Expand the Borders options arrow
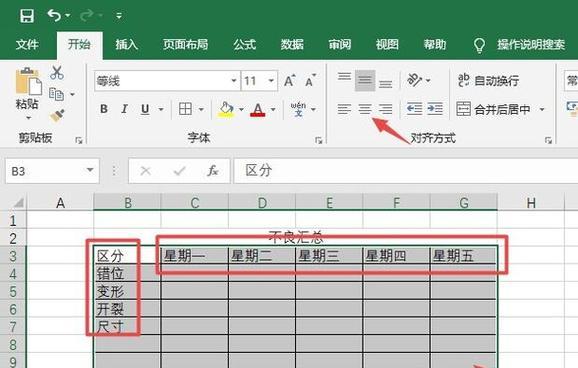 (201, 110)
